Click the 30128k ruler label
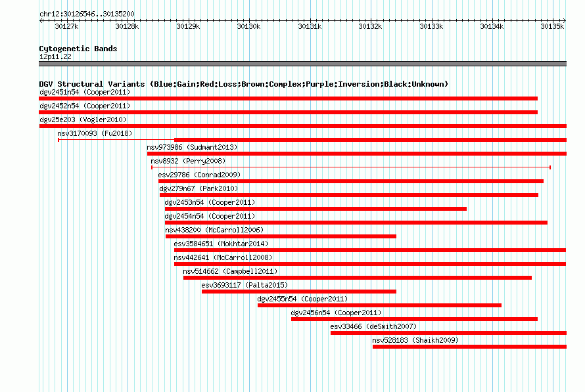This screenshot has width=585, height=392. click(x=127, y=26)
